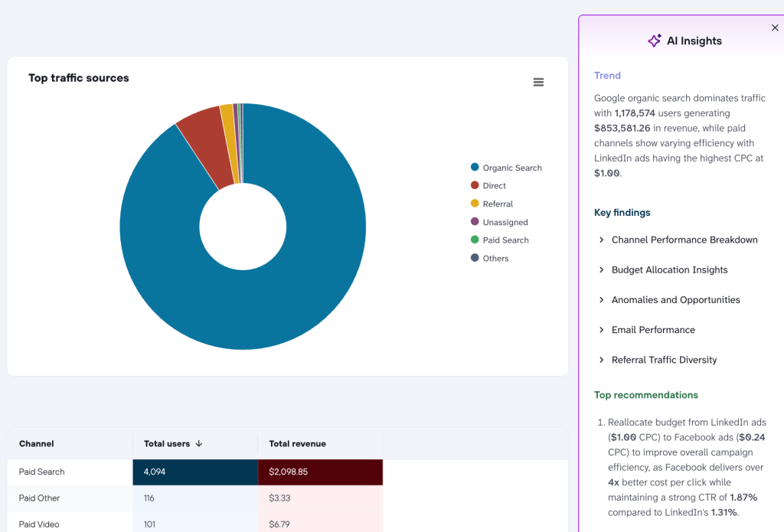Toggle Others legend entry
The height and width of the screenshot is (532, 784).
point(489,258)
